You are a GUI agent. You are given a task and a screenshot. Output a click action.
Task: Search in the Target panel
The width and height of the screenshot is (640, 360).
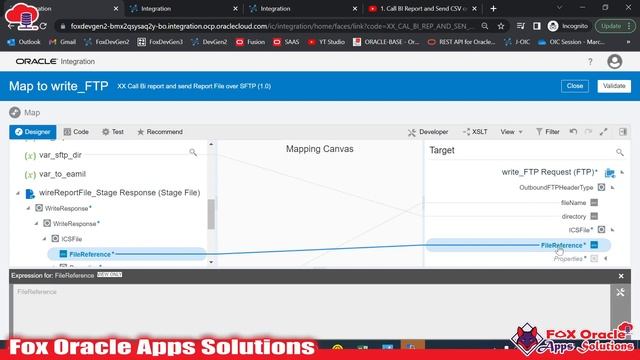click(620, 152)
